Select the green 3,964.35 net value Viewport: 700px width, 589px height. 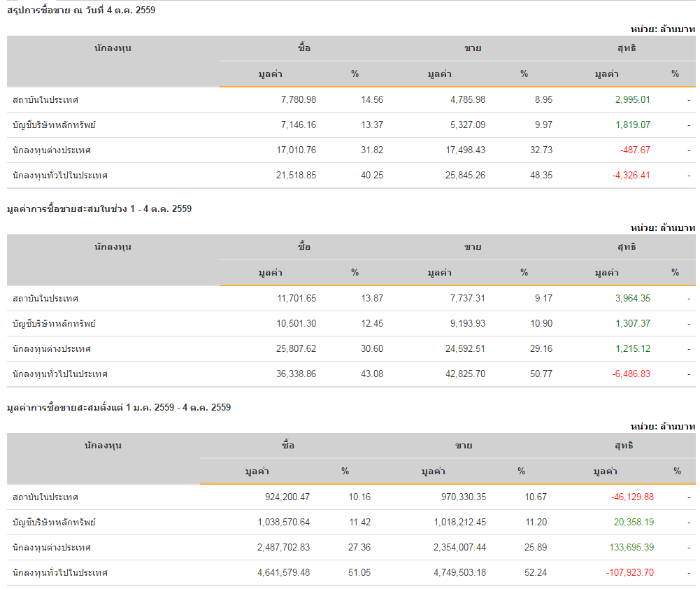pos(632,299)
